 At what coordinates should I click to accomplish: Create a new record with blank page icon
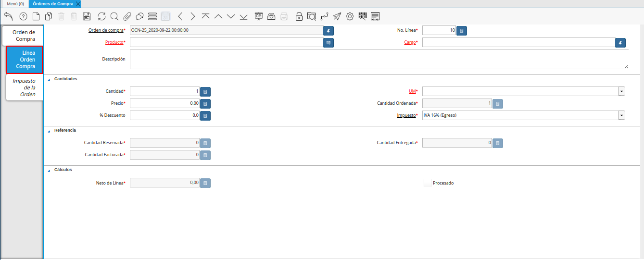tap(36, 16)
